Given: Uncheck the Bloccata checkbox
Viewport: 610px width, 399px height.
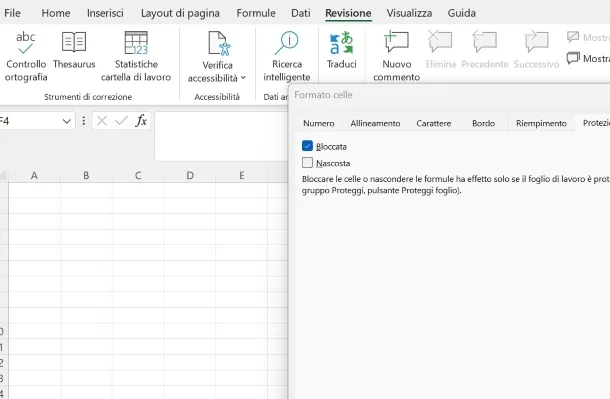Looking at the screenshot, I should click(x=307, y=146).
